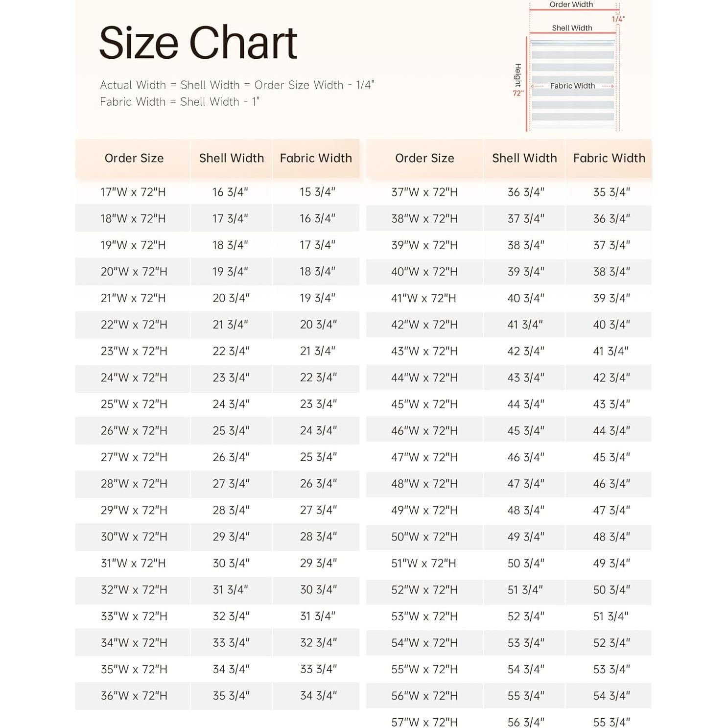The height and width of the screenshot is (728, 728).
Task: Click the red 72" height label
Action: (518, 93)
